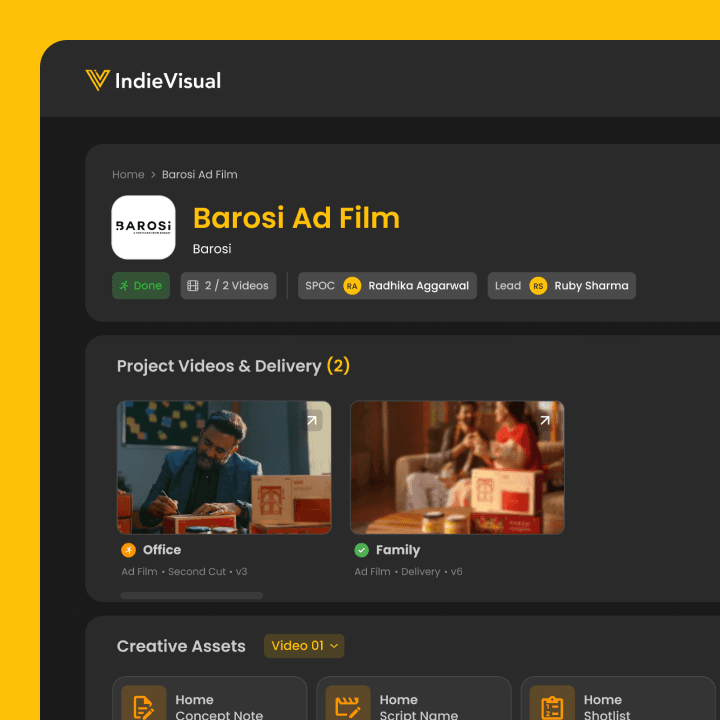This screenshot has height=720, width=720.
Task: Click the Family video title
Action: pyautogui.click(x=398, y=550)
